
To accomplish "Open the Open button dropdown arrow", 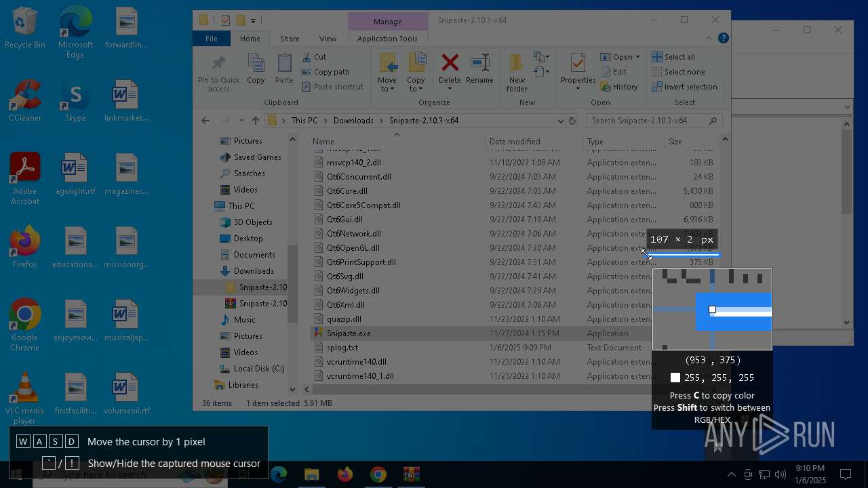I will pos(637,57).
